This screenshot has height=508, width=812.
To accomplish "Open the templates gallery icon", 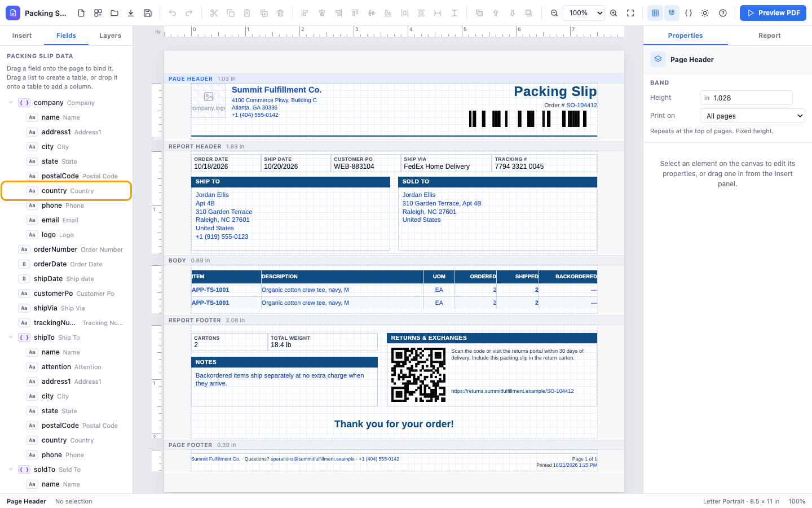I will point(98,13).
